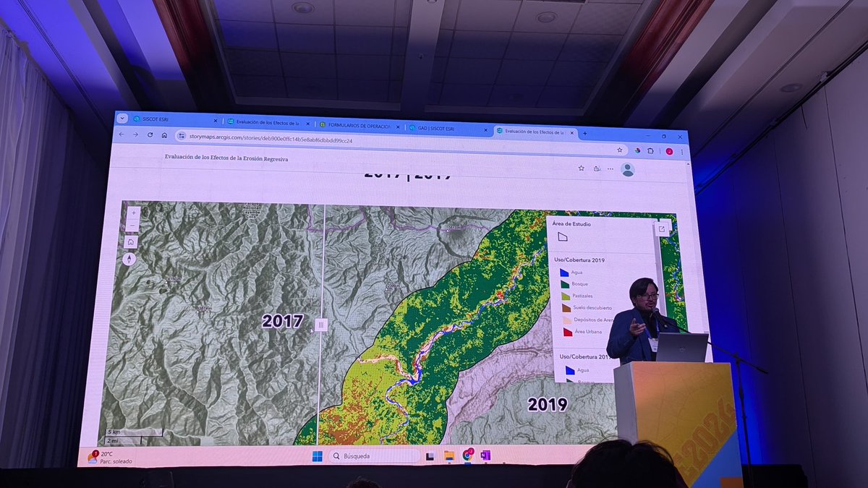The width and height of the screenshot is (868, 488).
Task: Go back in the browser
Action: coord(122,134)
